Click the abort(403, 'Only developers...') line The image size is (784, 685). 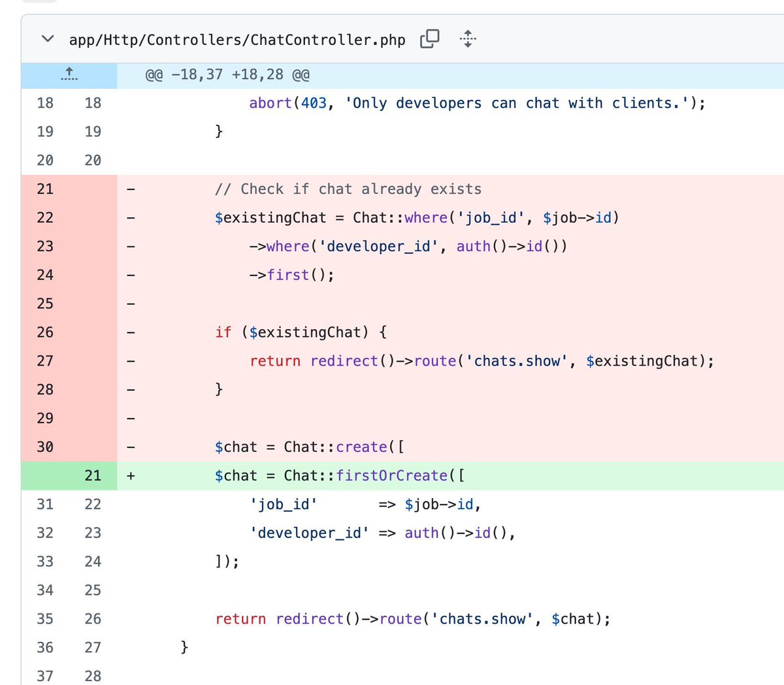click(x=478, y=103)
